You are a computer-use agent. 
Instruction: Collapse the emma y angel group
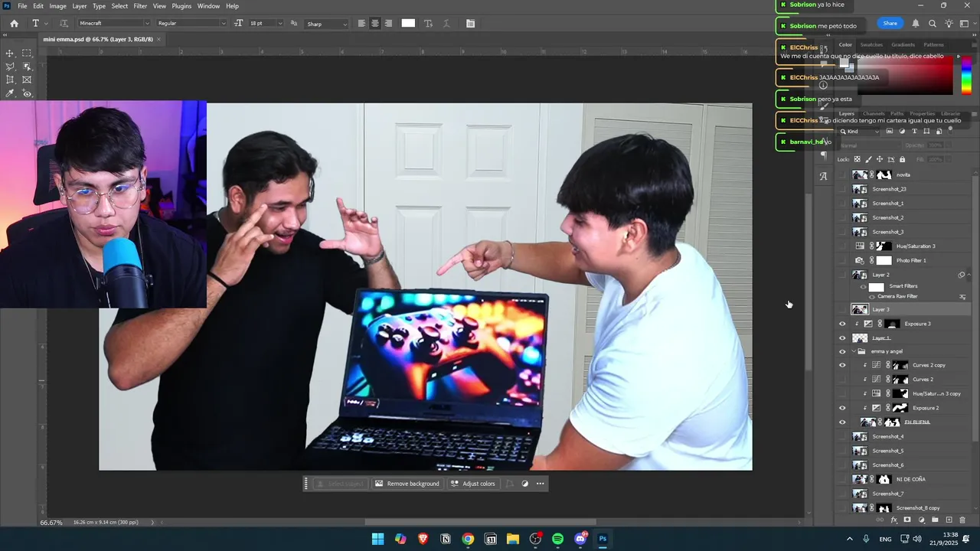point(853,351)
